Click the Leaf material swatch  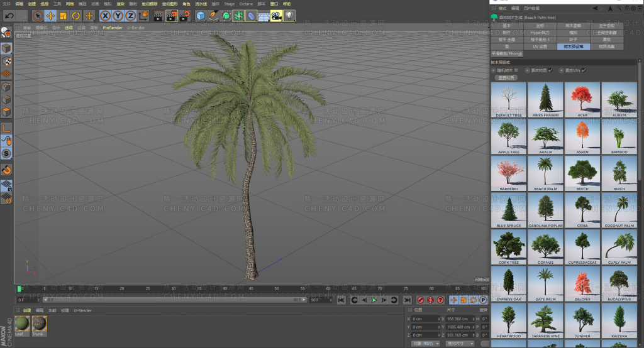[x=22, y=324]
